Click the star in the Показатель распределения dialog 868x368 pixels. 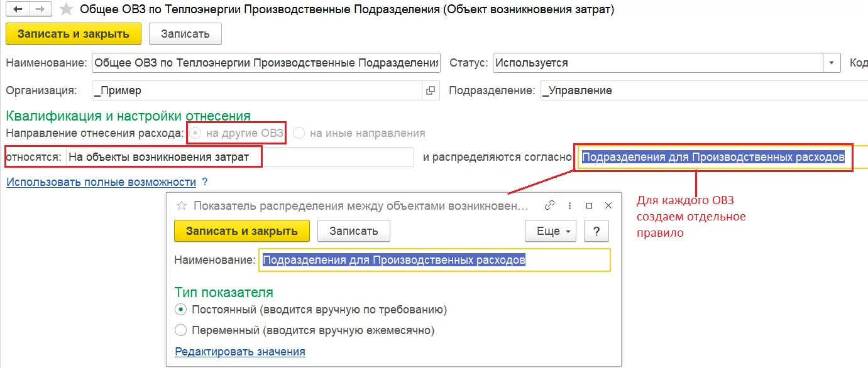[x=182, y=205]
